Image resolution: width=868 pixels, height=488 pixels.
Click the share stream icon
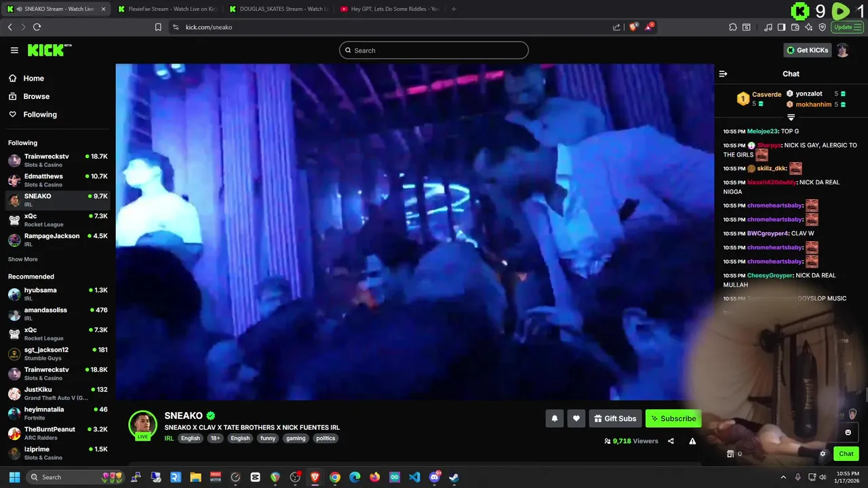(x=671, y=441)
